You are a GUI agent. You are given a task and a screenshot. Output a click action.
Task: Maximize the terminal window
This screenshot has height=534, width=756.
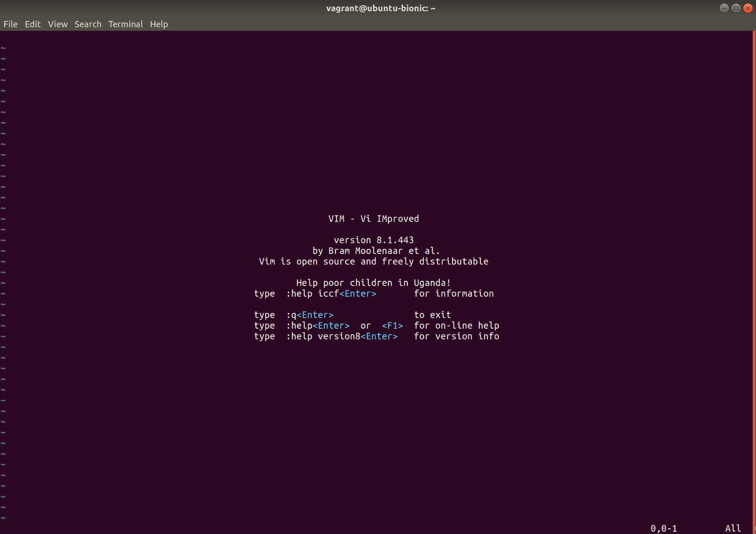735,8
